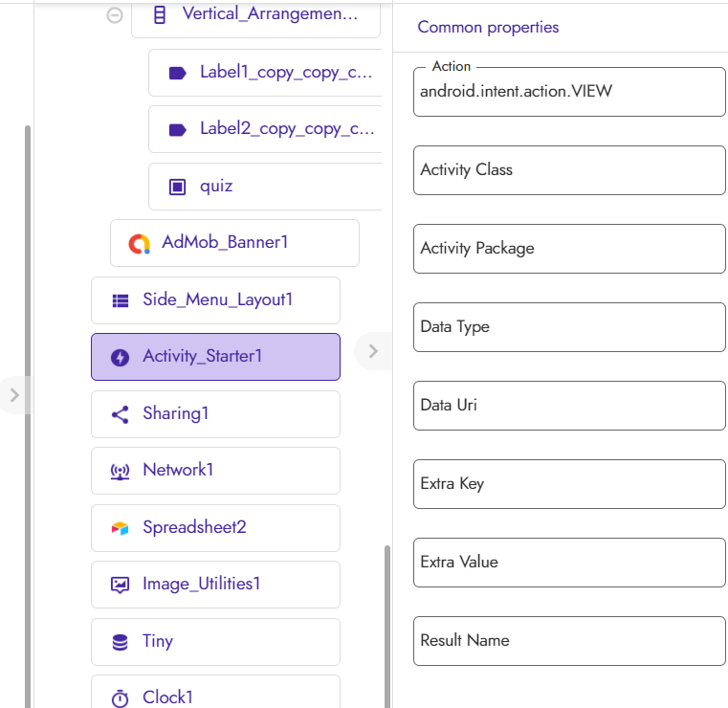Click the Action input field

569,92
